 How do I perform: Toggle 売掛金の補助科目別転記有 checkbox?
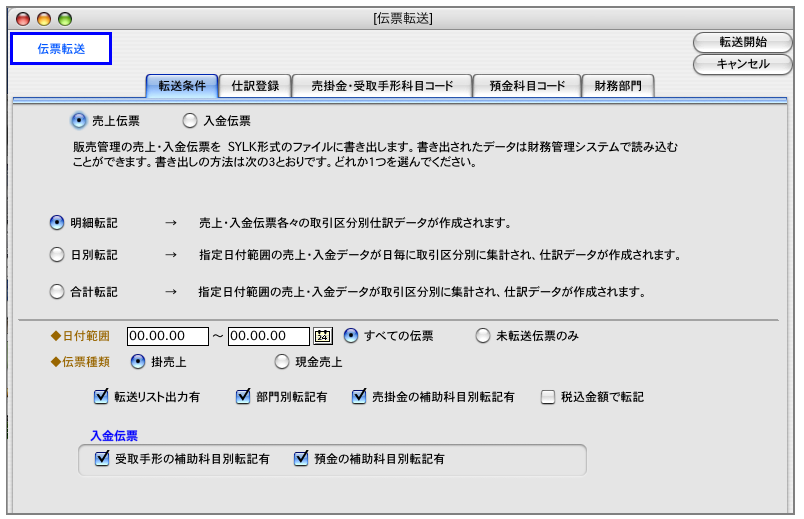pyautogui.click(x=358, y=396)
